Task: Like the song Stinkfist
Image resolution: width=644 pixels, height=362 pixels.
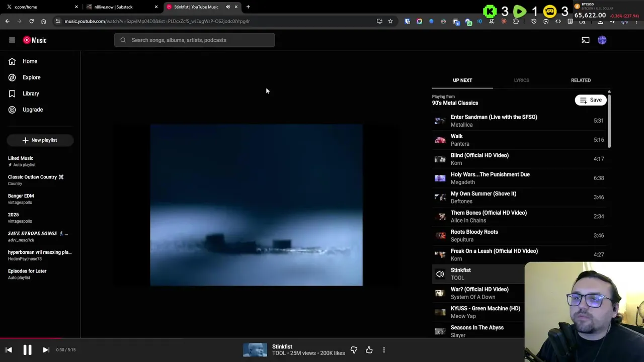Action: pos(369,350)
